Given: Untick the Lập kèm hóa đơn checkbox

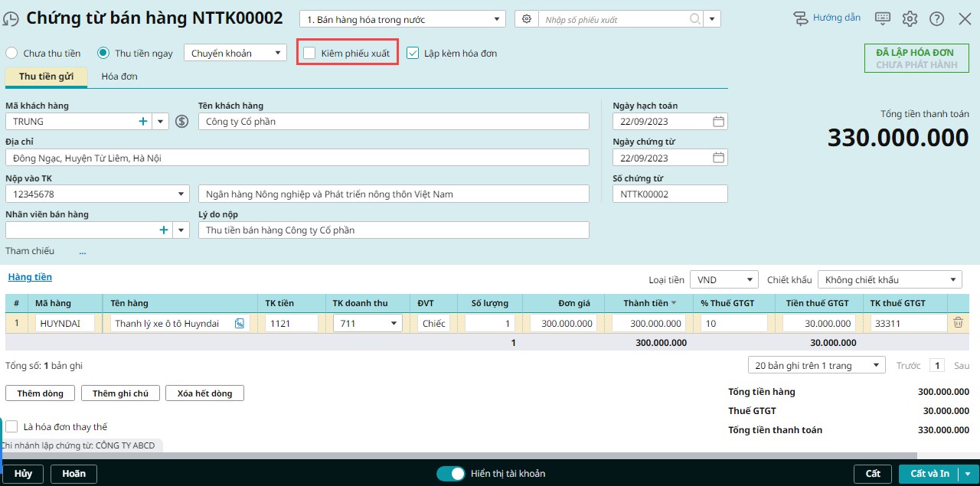Looking at the screenshot, I should point(413,53).
